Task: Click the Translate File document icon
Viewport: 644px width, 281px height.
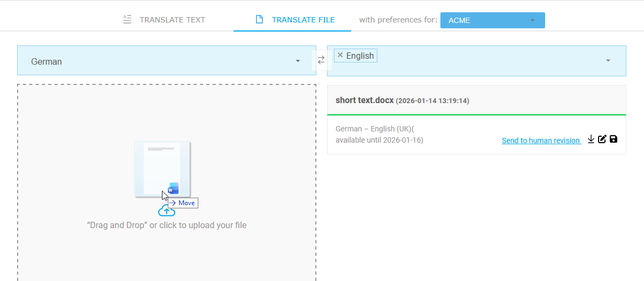Action: pyautogui.click(x=259, y=20)
